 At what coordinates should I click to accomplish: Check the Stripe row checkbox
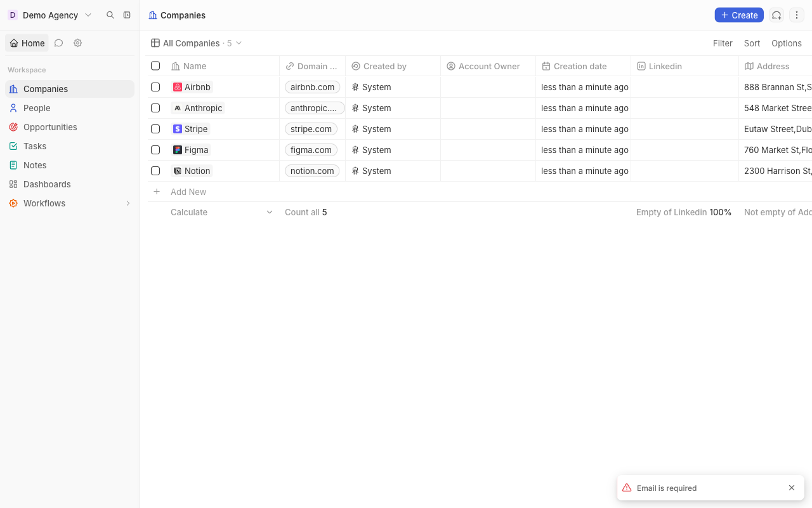coord(155,129)
